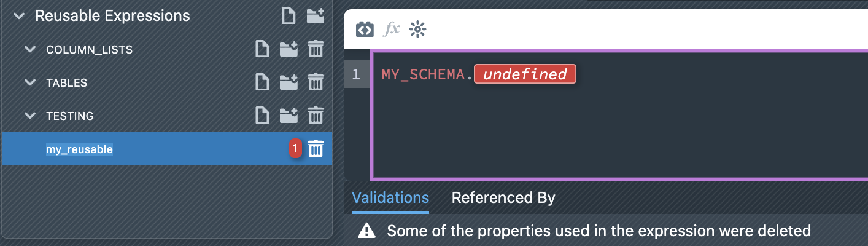Create new file in TABLES folder
Screen dimensions: 868x246
[x=262, y=82]
